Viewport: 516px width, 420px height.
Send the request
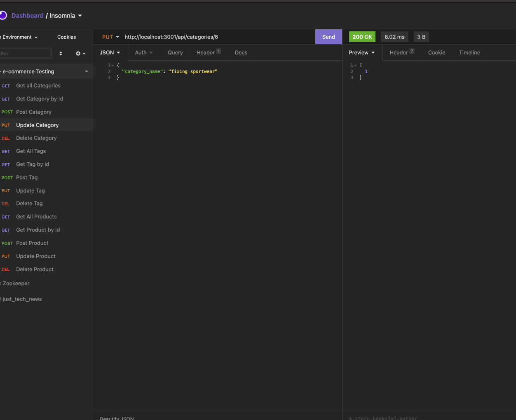pos(328,37)
